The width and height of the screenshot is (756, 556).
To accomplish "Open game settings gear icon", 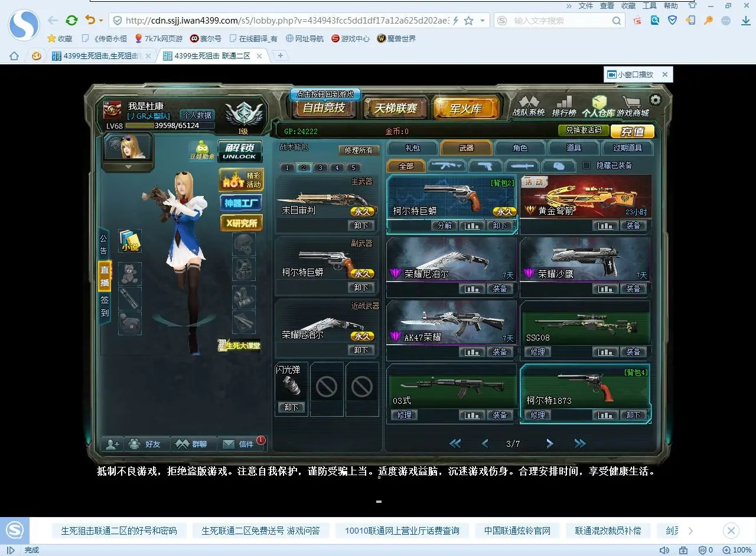I will 655,99.
